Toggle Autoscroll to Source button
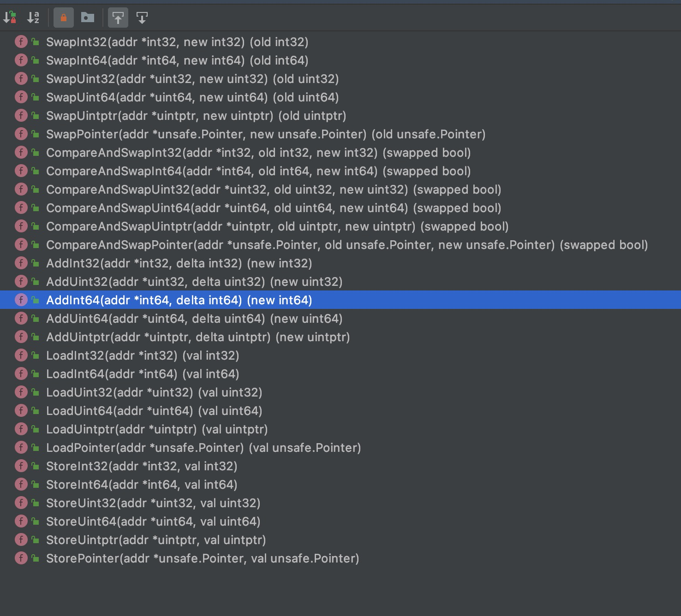Viewport: 681px width, 616px height. pyautogui.click(x=118, y=18)
